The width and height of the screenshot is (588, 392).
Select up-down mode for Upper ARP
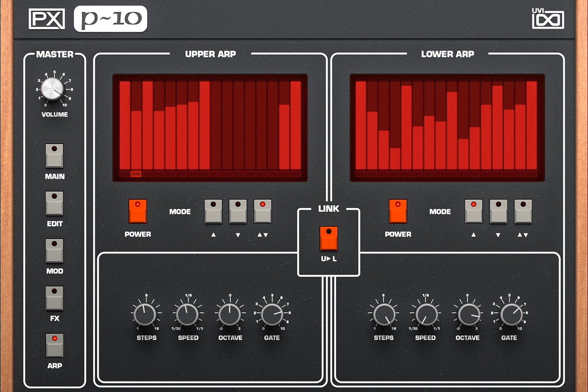click(x=263, y=212)
